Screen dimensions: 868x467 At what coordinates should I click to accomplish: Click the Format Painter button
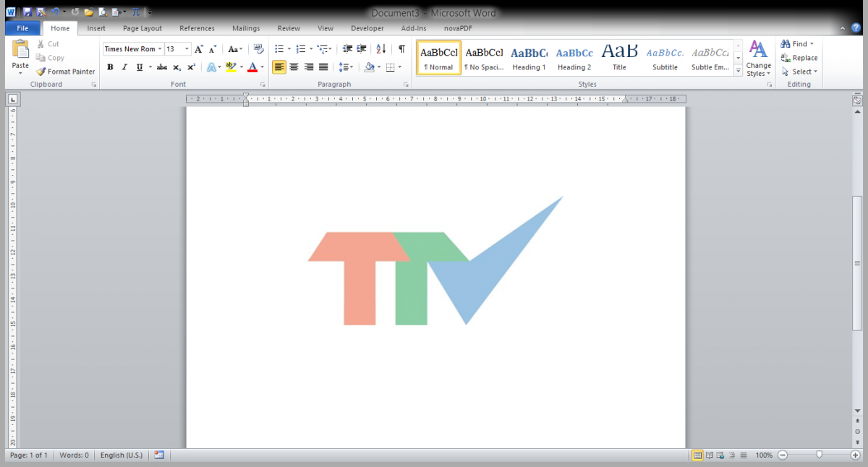point(66,72)
